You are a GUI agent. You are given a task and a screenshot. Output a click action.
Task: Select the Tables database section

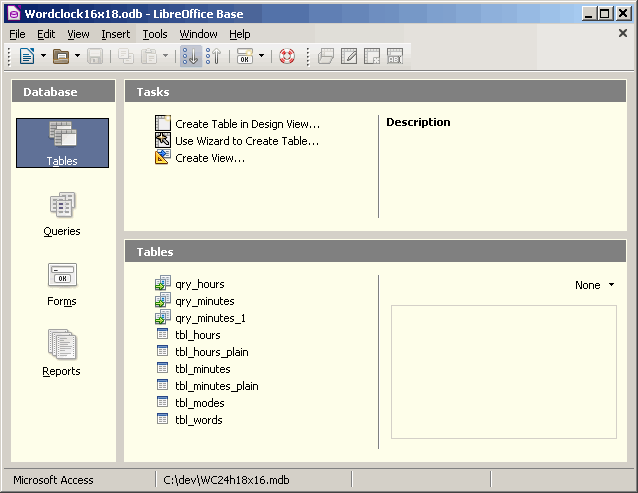[62, 143]
